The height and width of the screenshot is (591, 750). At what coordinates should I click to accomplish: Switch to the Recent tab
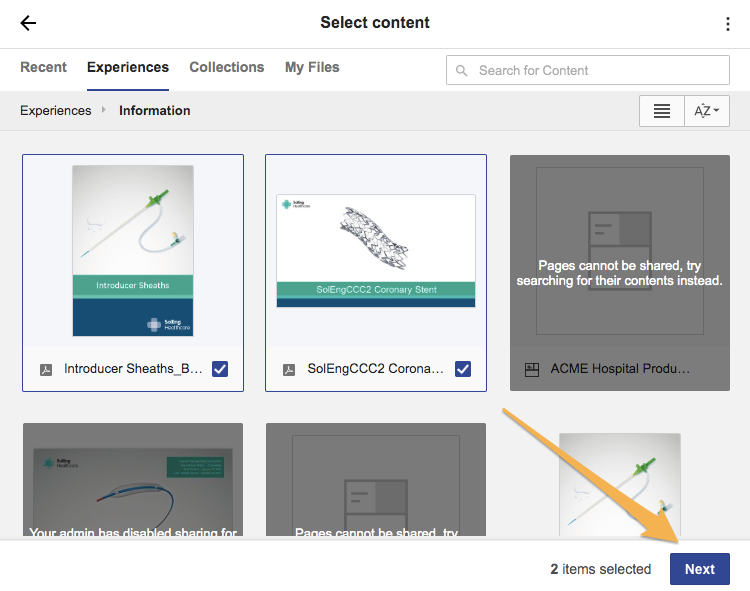[x=44, y=67]
